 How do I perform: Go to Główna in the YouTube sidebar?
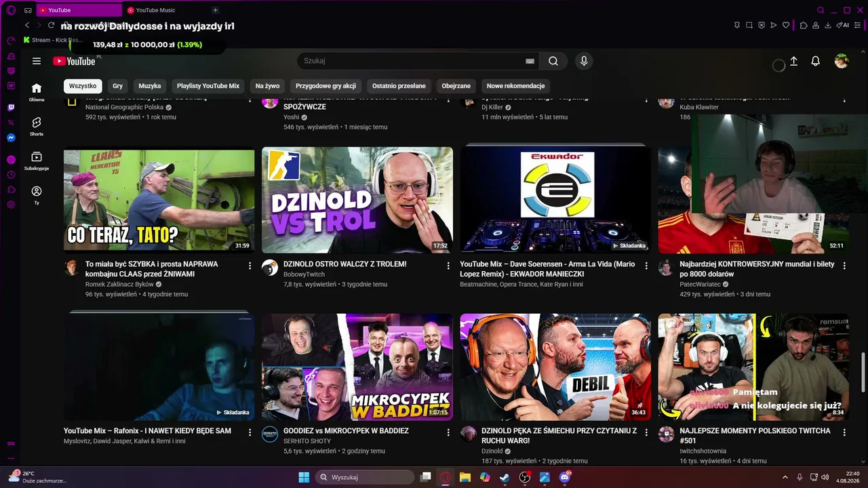37,91
